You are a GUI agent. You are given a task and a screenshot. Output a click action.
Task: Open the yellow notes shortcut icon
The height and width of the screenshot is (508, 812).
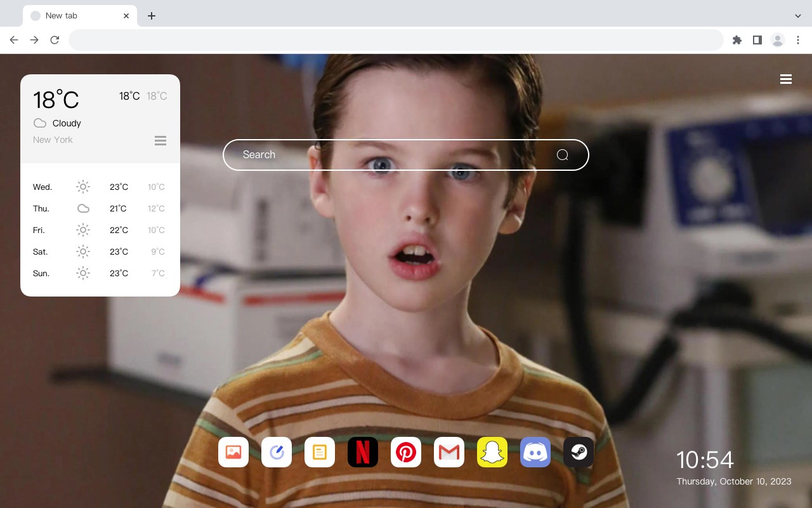(x=320, y=452)
